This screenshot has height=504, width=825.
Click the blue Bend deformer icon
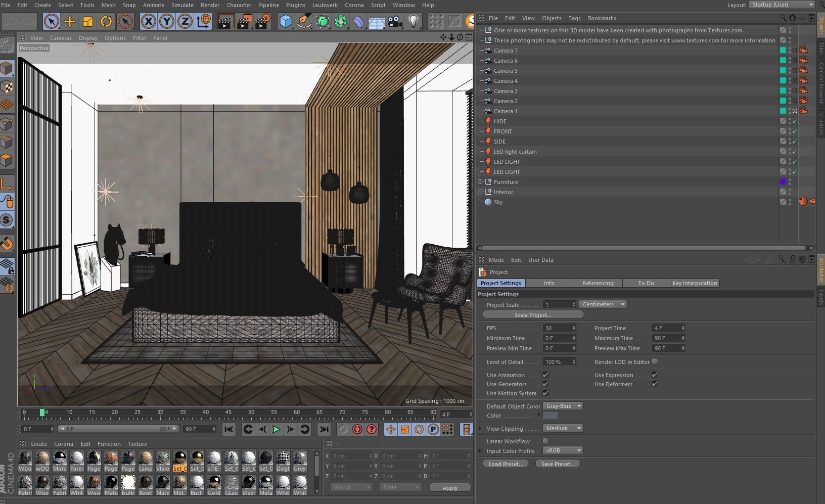coord(359,21)
